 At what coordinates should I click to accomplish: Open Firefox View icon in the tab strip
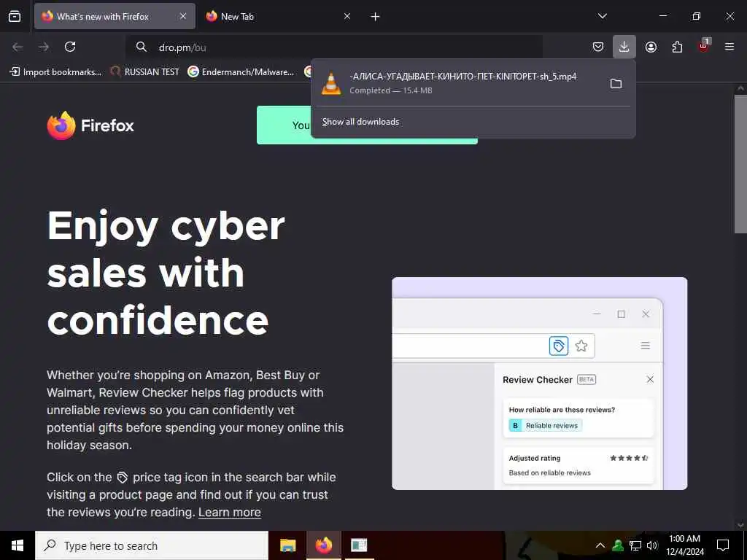tap(15, 16)
